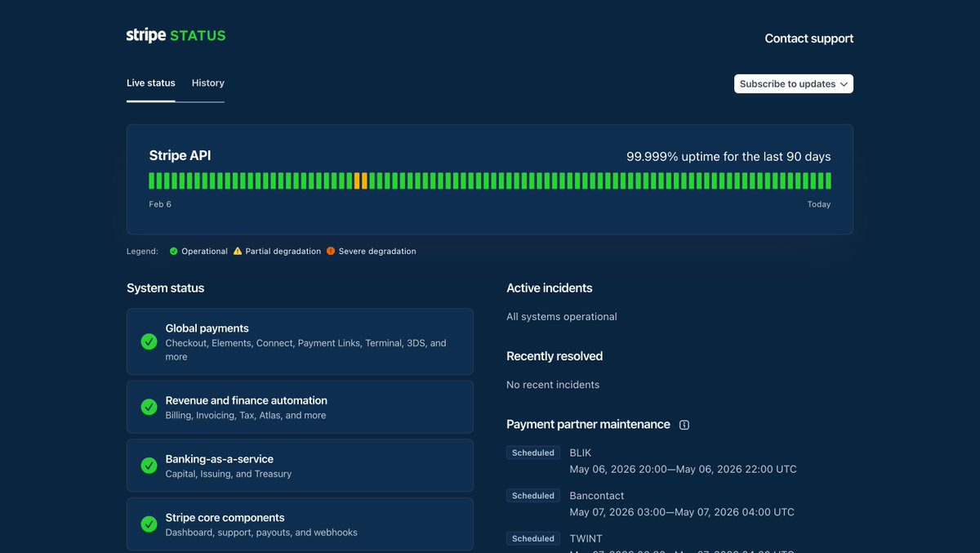This screenshot has width=980, height=553.
Task: Open the Subscribe to updates dropdown
Action: tap(794, 84)
